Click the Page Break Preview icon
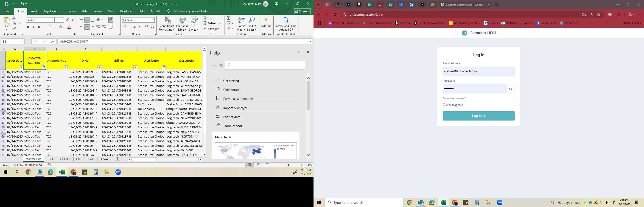644x207 pixels. point(268,165)
